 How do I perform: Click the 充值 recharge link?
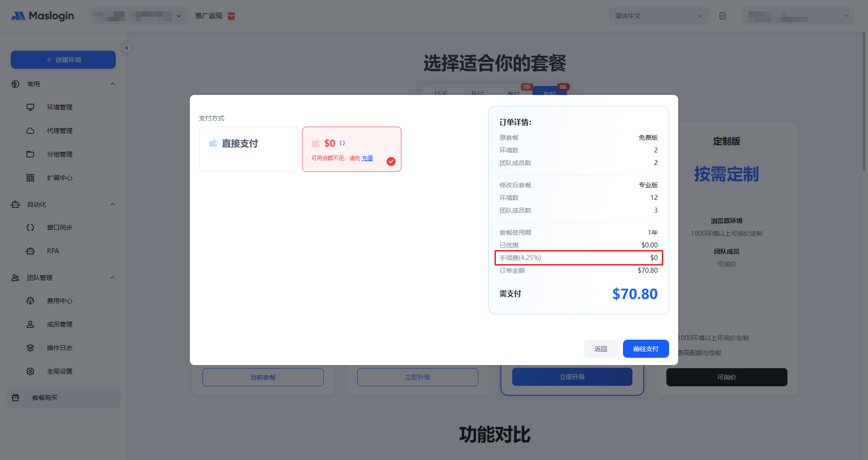367,158
